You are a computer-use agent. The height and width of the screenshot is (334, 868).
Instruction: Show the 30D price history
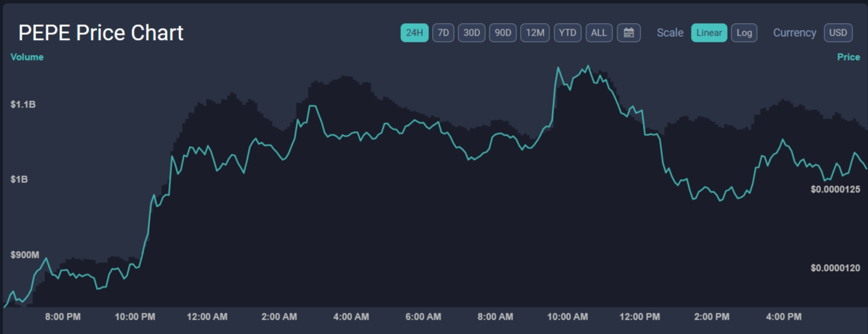pos(471,33)
